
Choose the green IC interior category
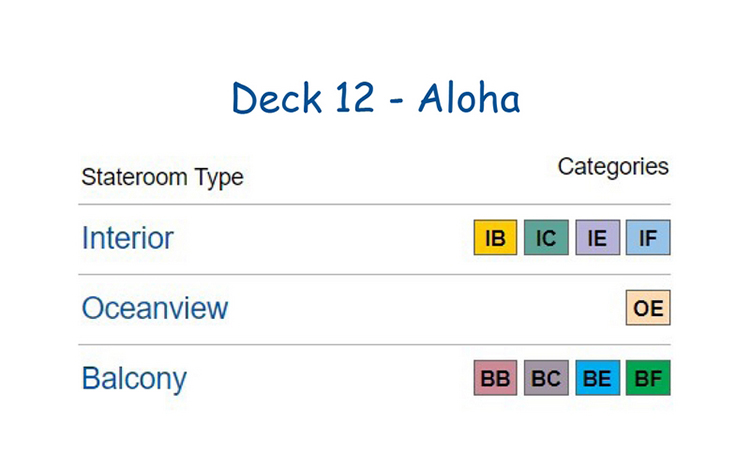tap(546, 237)
